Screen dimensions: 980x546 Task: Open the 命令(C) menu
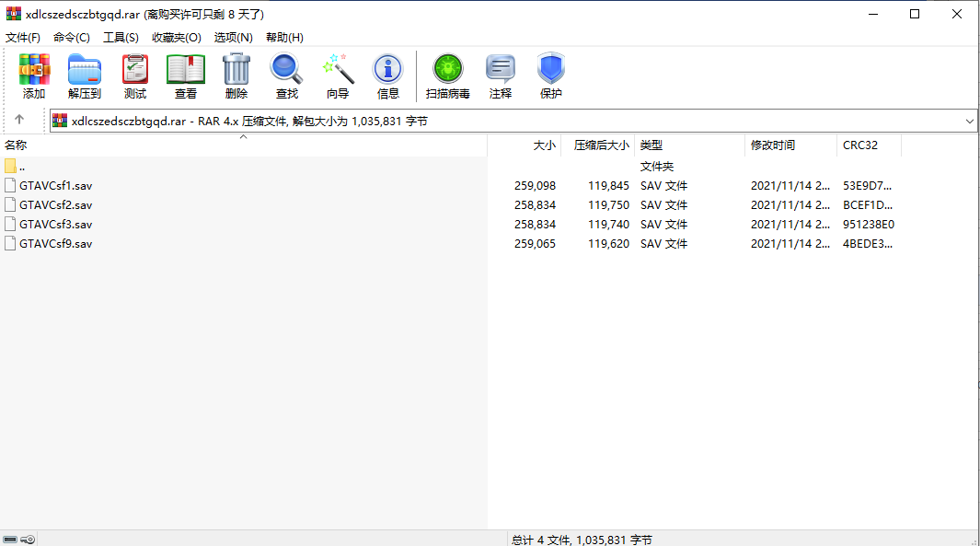pos(71,38)
